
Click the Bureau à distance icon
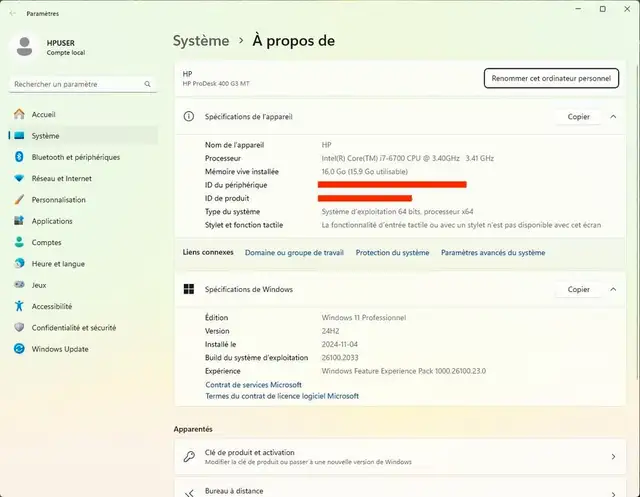[189, 493]
